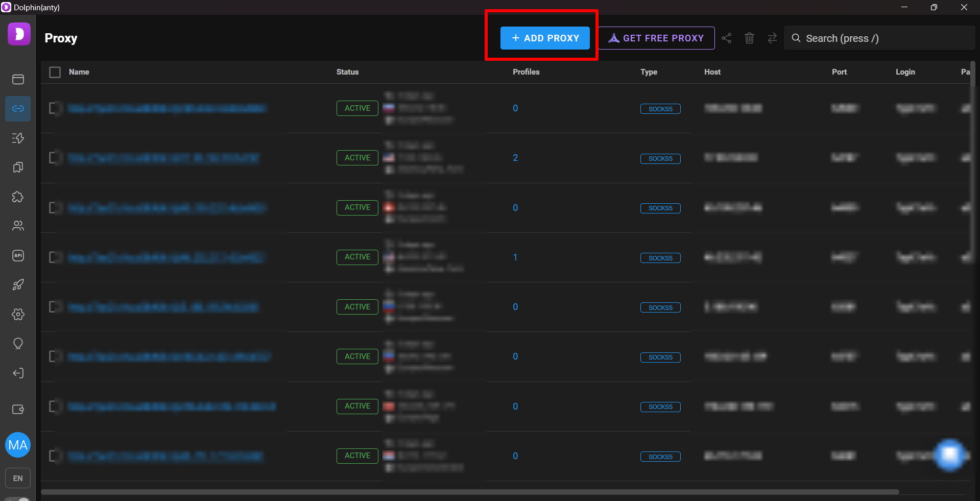The image size is (980, 501).
Task: Click the trash delete icon in toolbar
Action: (x=749, y=38)
